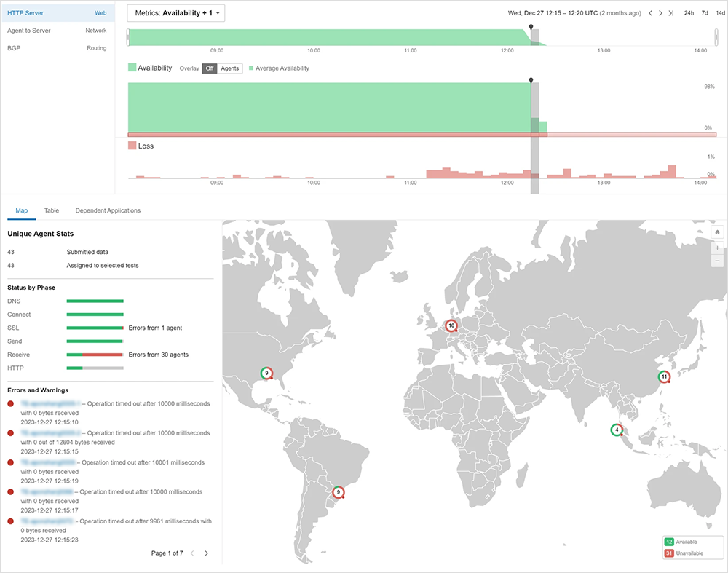Open the Southeast Asia cluster with 4 agents
The height and width of the screenshot is (573, 728).
617,430
